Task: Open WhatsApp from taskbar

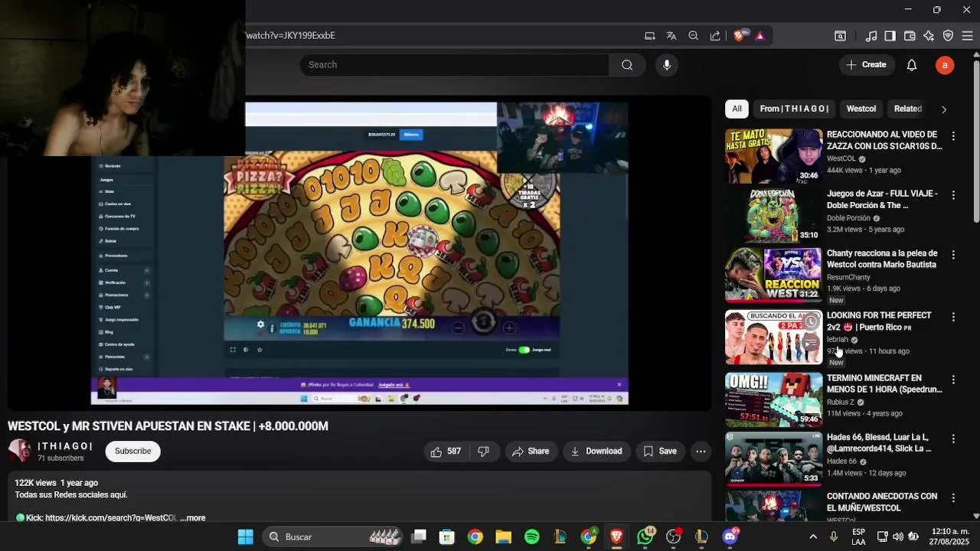Action: [645, 537]
